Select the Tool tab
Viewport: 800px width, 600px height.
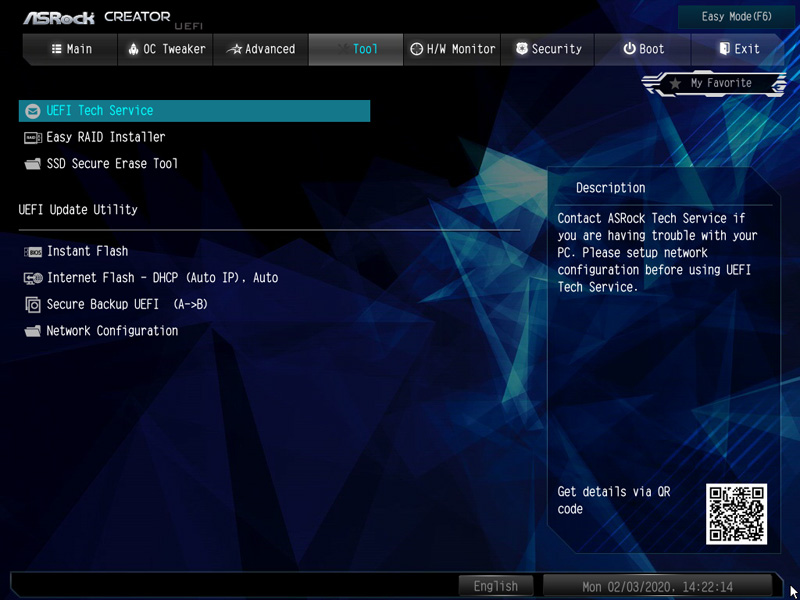(x=356, y=49)
